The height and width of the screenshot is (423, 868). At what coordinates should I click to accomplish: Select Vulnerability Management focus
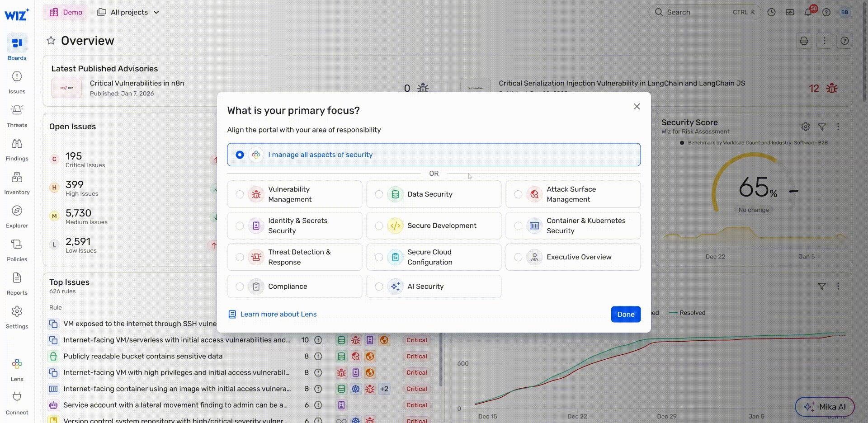(x=294, y=194)
